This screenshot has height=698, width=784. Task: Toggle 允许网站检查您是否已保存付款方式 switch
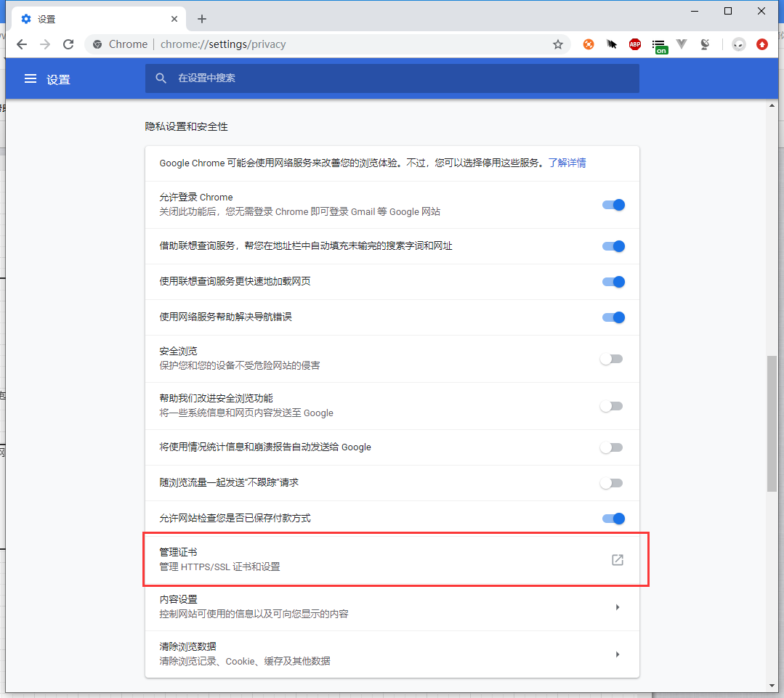[x=613, y=519]
